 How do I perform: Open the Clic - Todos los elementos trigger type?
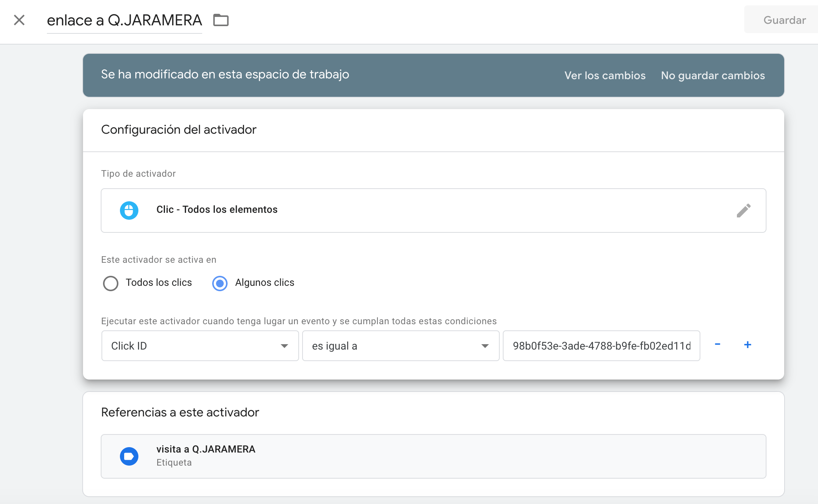coord(434,211)
